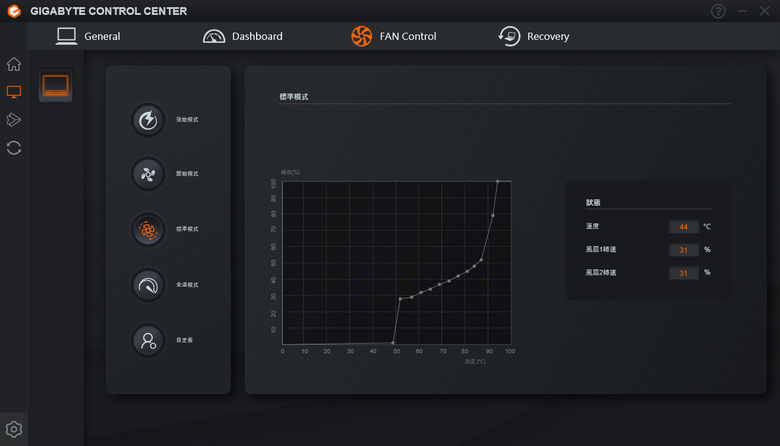
Task: Switch to the Dashboard tab
Action: pos(243,36)
